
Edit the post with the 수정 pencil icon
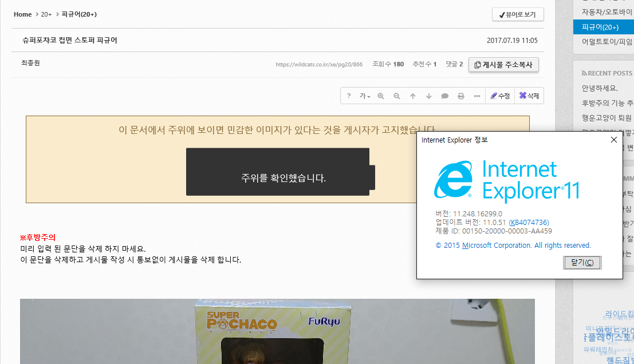pyautogui.click(x=500, y=96)
